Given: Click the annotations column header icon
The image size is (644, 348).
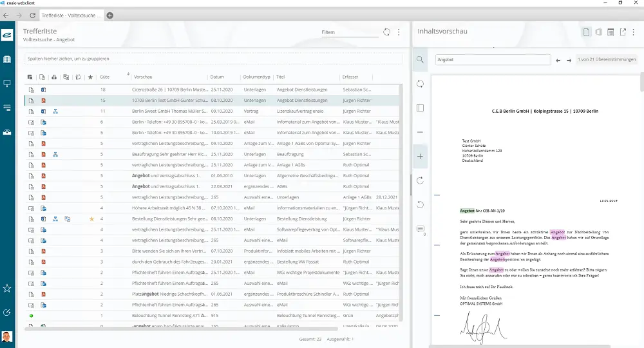Looking at the screenshot, I should [x=78, y=77].
